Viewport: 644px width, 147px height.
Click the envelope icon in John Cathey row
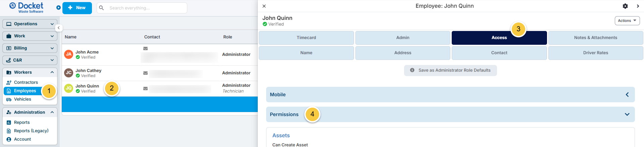(x=145, y=73)
